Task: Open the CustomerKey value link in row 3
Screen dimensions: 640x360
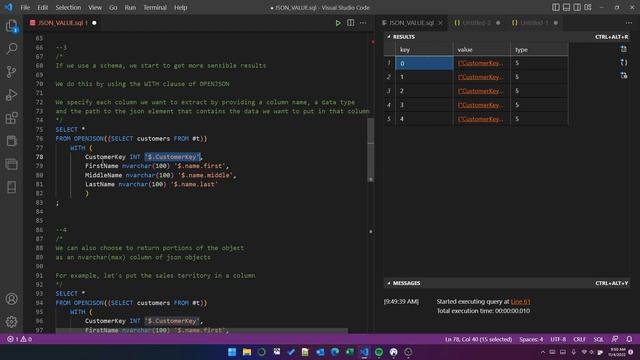Action: point(480,91)
